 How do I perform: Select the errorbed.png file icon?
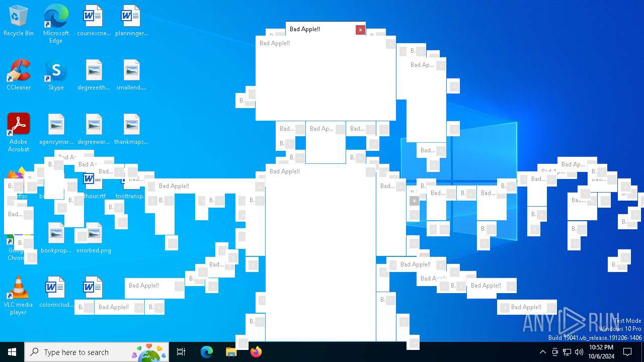tap(94, 238)
